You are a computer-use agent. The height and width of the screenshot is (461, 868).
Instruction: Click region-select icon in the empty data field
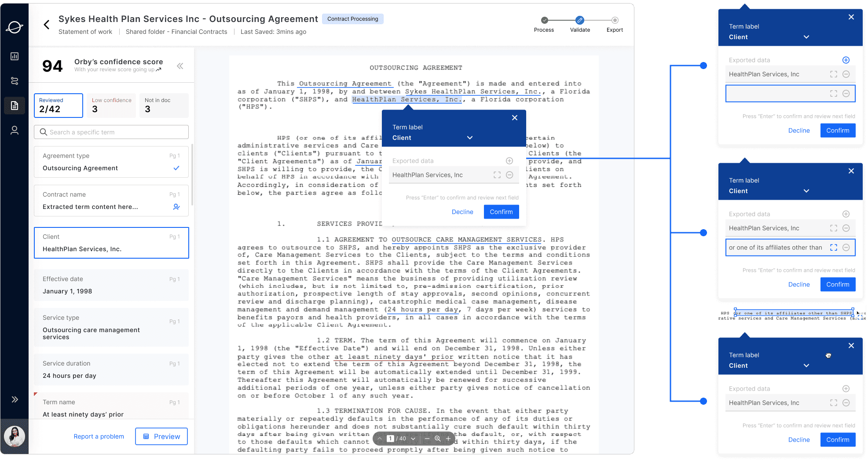[x=834, y=94]
